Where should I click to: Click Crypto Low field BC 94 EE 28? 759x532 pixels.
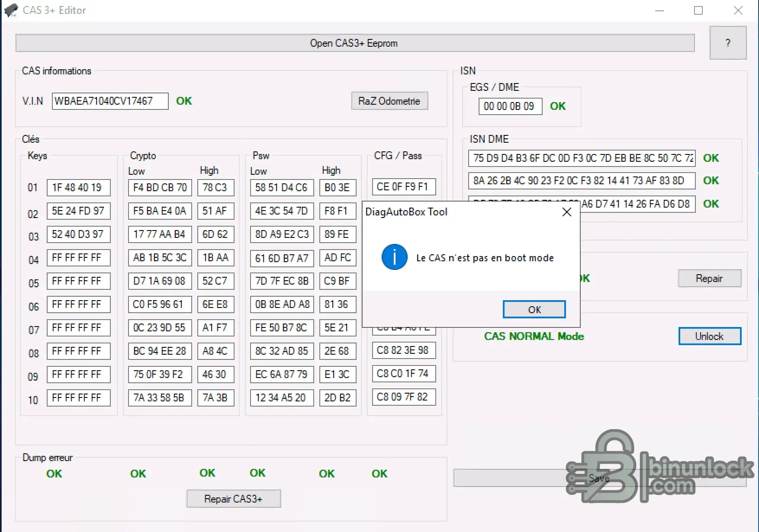coord(160,351)
